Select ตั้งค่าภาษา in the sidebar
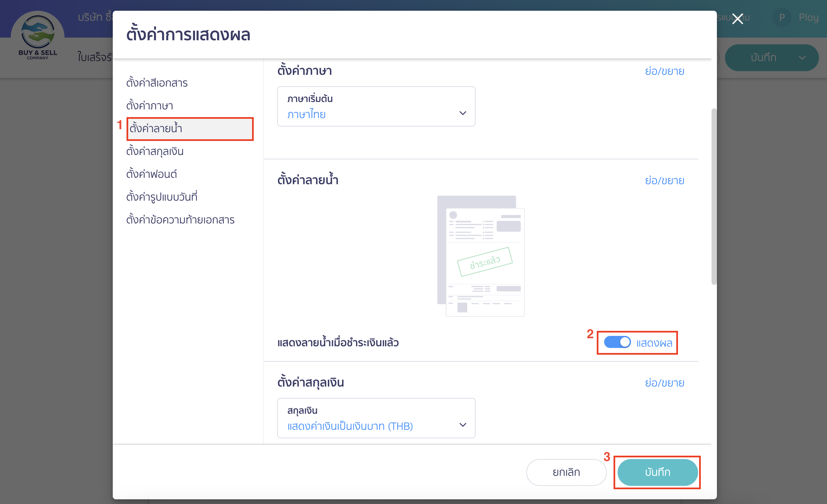Screen dimensions: 827x504 [150, 105]
